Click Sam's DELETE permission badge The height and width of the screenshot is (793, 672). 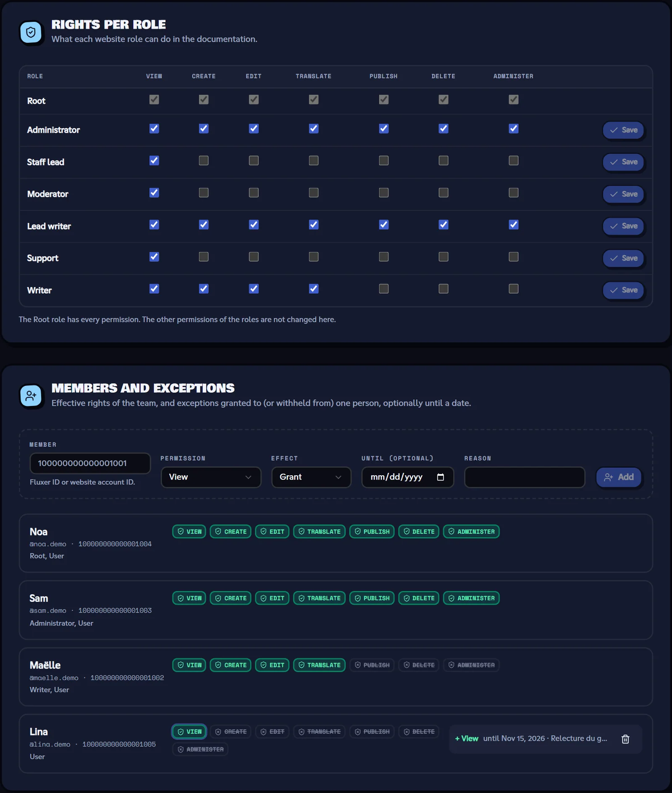[x=419, y=598]
